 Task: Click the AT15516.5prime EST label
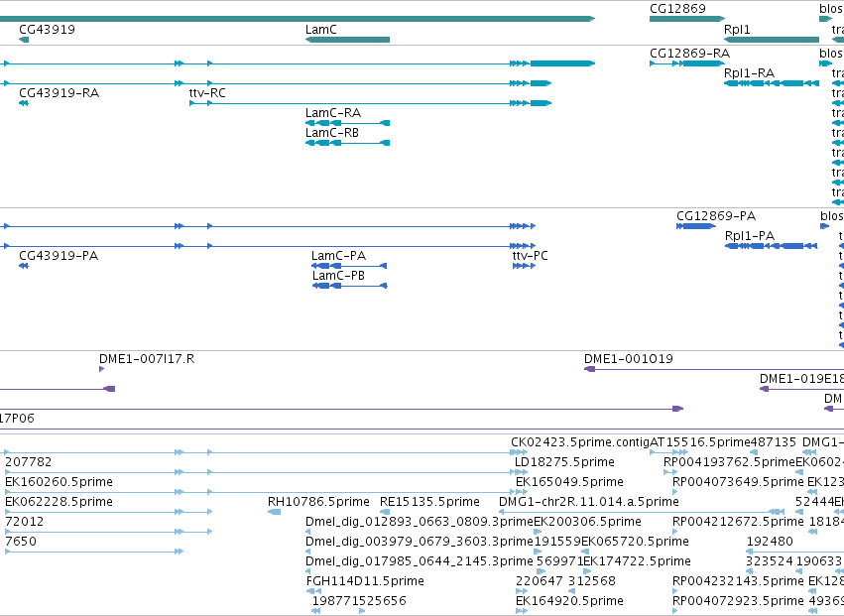(700, 442)
